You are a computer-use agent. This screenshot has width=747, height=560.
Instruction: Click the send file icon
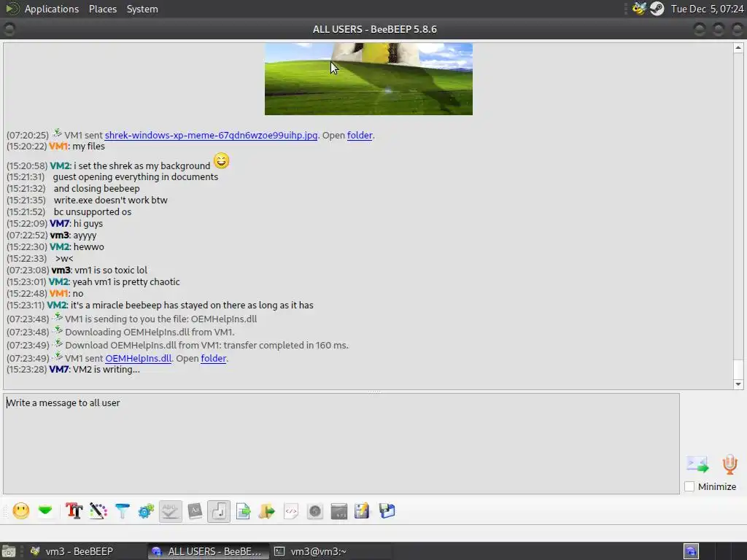pyautogui.click(x=243, y=511)
